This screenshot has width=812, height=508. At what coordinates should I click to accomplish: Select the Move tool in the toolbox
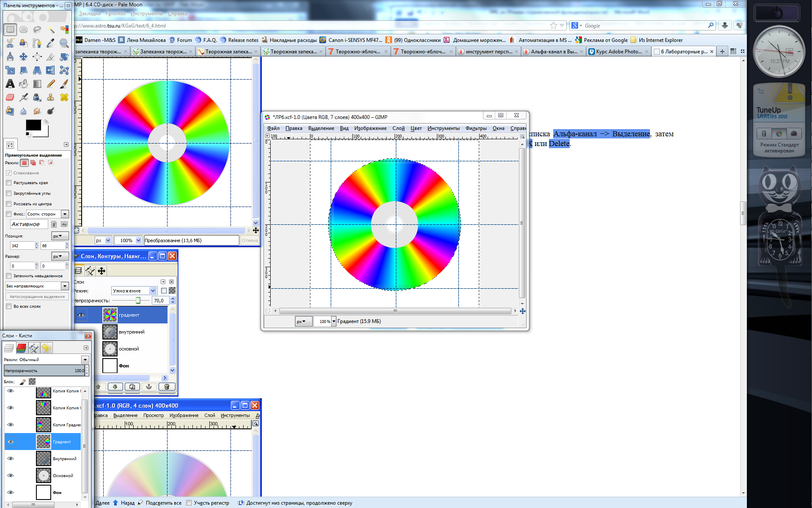pos(24,57)
